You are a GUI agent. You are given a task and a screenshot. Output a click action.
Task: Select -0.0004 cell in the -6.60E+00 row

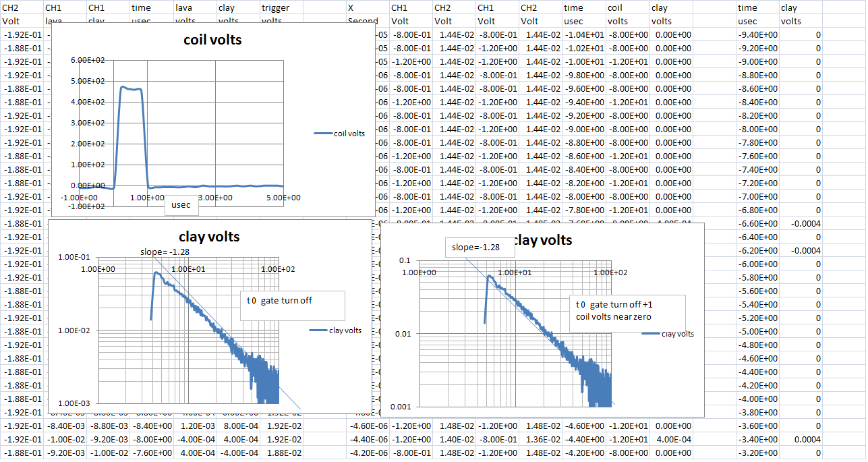[x=801, y=223]
